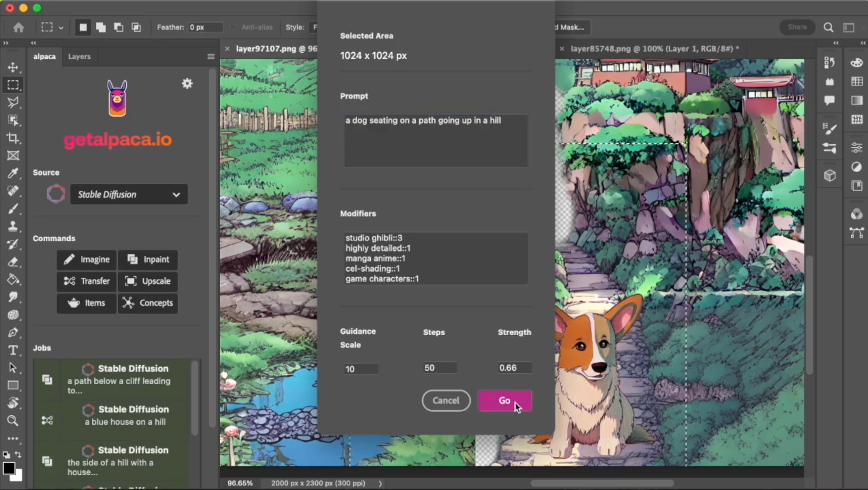Expand the Stable Diffusion source dropdown
The height and width of the screenshot is (490, 868).
tap(127, 194)
